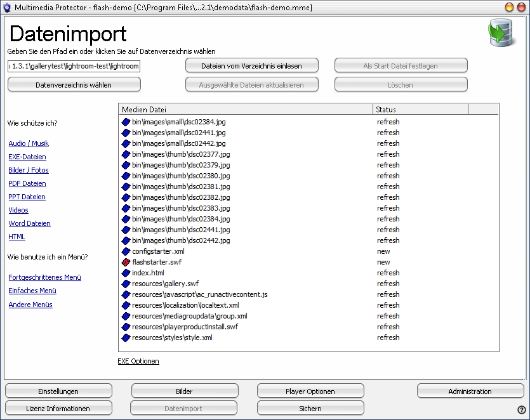
Task: Sort by the Medien Datei column header
Action: click(246, 110)
